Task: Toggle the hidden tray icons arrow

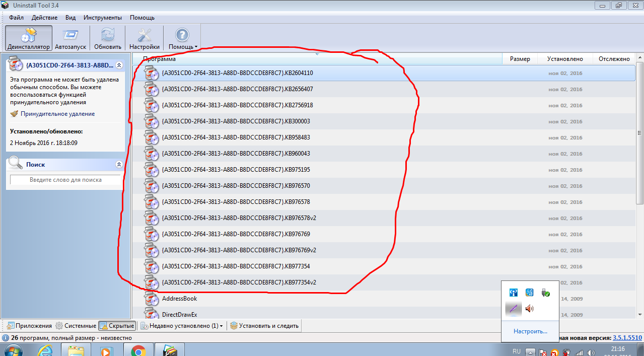Action: pyautogui.click(x=530, y=351)
